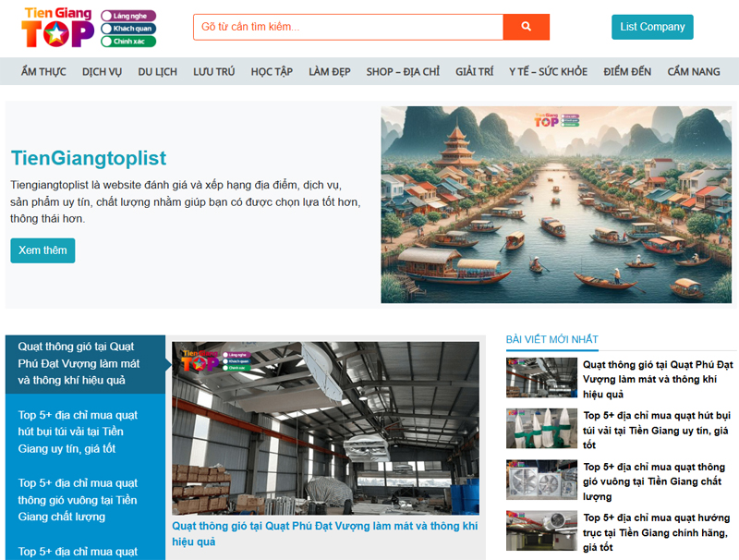This screenshot has width=739, height=560.
Task: Go to the LƯU TRÚ category
Action: (x=213, y=72)
